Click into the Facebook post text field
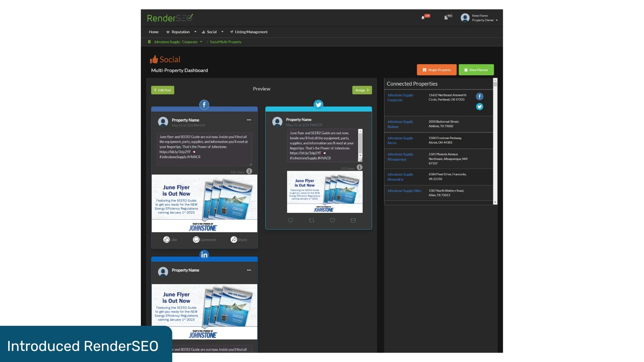The height and width of the screenshot is (362, 644). (x=204, y=149)
